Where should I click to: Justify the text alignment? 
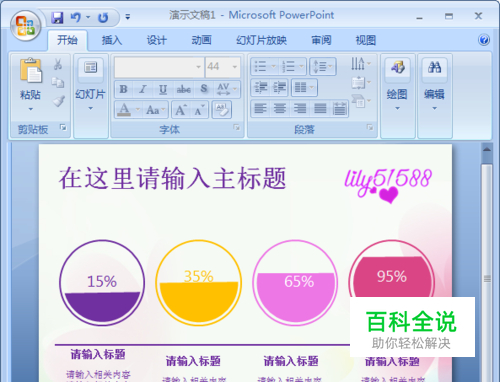(320, 109)
